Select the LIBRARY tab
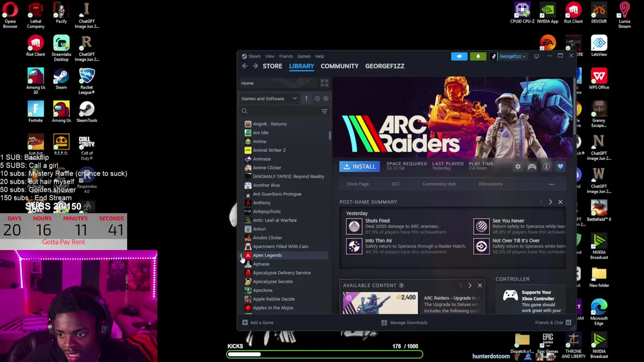Viewport: 644px width, 362px height. [x=301, y=66]
